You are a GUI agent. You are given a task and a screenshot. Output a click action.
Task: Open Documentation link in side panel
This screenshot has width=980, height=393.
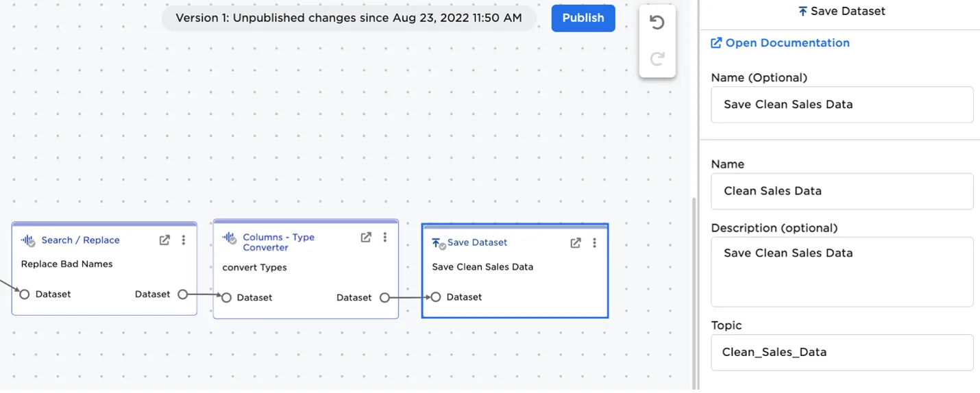click(x=780, y=43)
